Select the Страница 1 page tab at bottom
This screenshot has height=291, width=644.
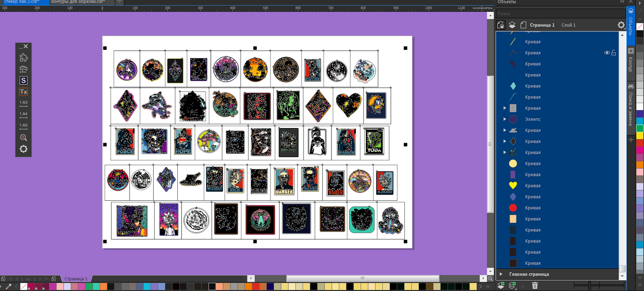76,279
